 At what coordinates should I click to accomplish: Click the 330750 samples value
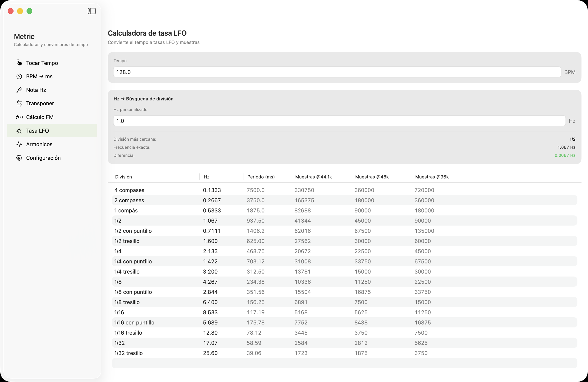304,190
